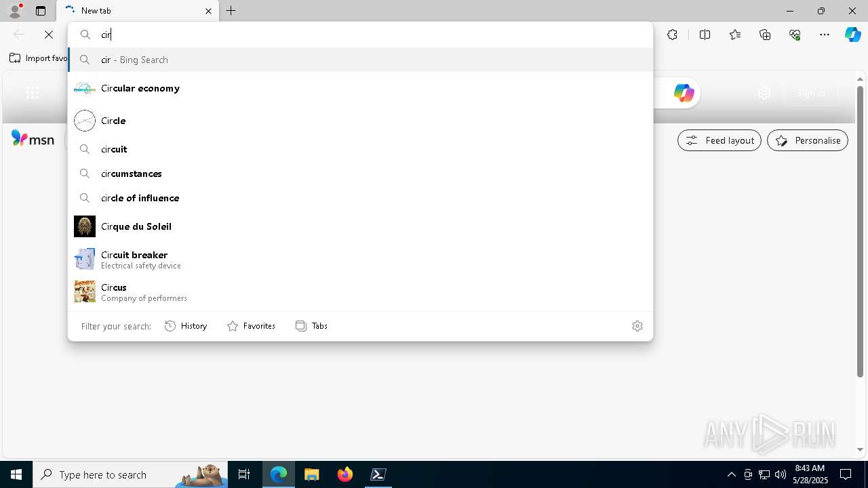Screen dimensions: 868x488
Task: Open a new tab with plus button
Action: (231, 11)
